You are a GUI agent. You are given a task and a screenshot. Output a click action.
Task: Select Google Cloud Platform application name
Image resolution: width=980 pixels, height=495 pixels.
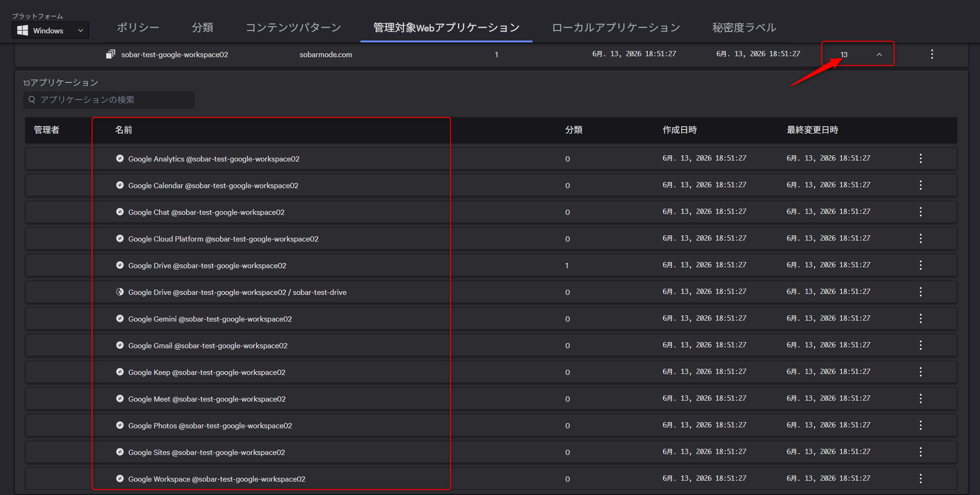[223, 239]
